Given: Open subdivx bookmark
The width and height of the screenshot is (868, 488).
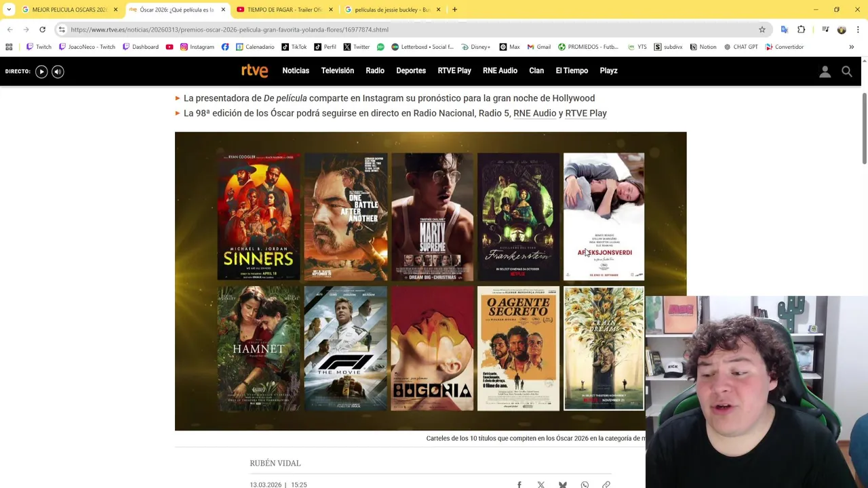Looking at the screenshot, I should coord(669,47).
